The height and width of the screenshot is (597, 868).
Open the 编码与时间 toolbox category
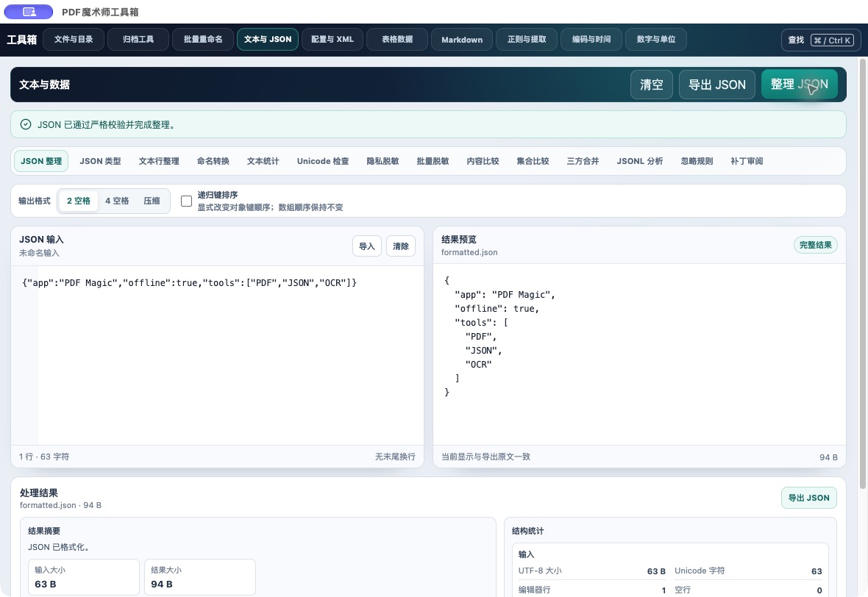tap(591, 39)
